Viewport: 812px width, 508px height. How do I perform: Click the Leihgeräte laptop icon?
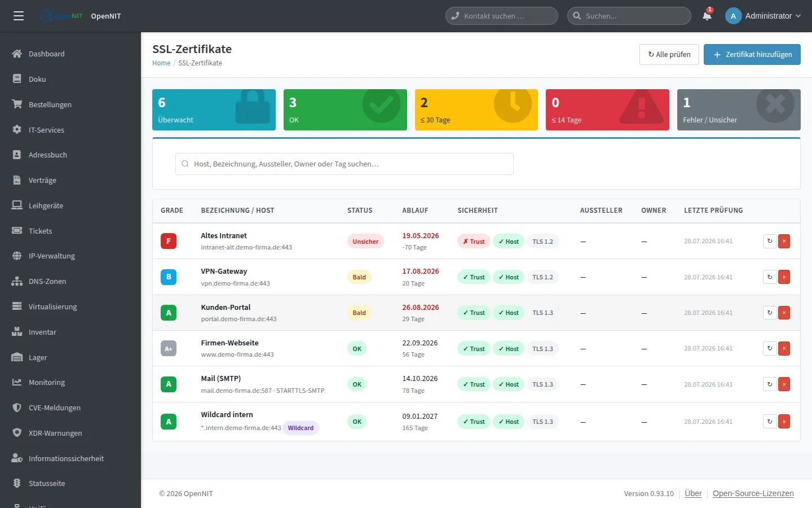[x=17, y=205]
